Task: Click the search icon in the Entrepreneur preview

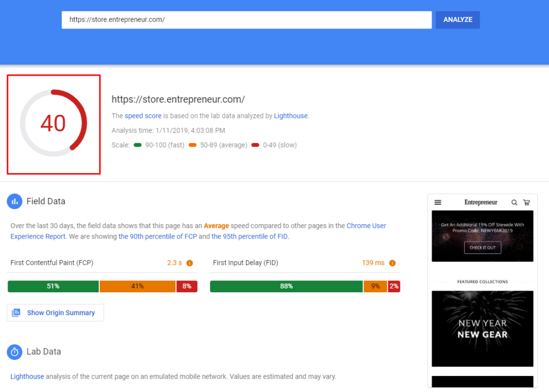Action: coord(514,202)
